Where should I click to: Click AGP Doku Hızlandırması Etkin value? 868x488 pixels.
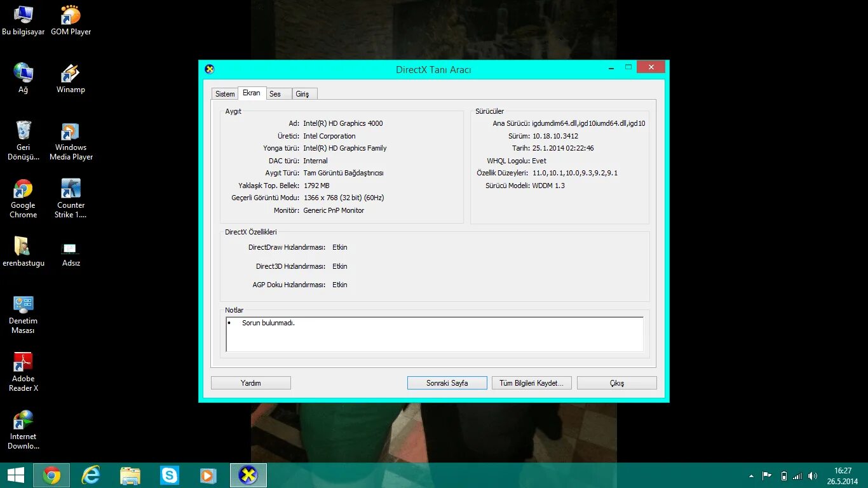[x=340, y=285]
